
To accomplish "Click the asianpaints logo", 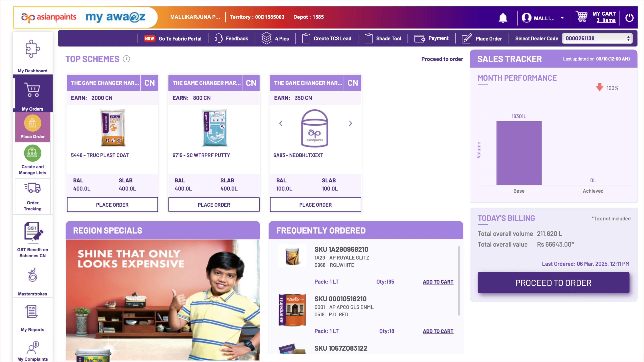I will [x=49, y=17].
